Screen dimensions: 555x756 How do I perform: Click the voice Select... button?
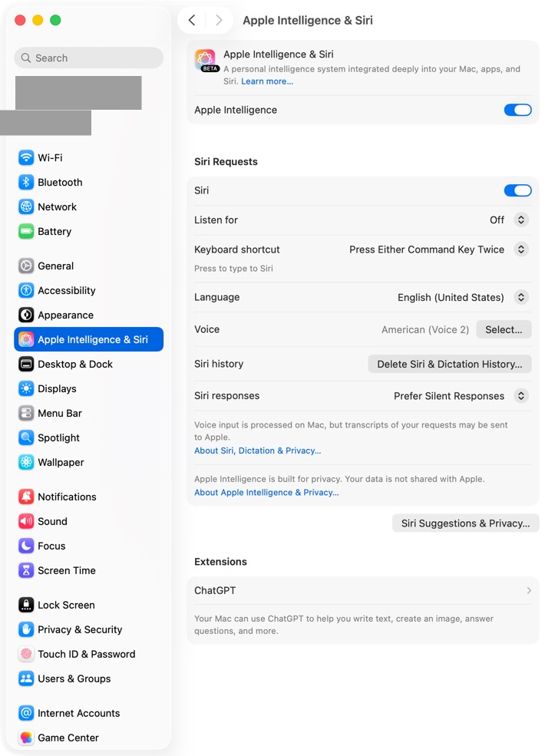coord(504,330)
